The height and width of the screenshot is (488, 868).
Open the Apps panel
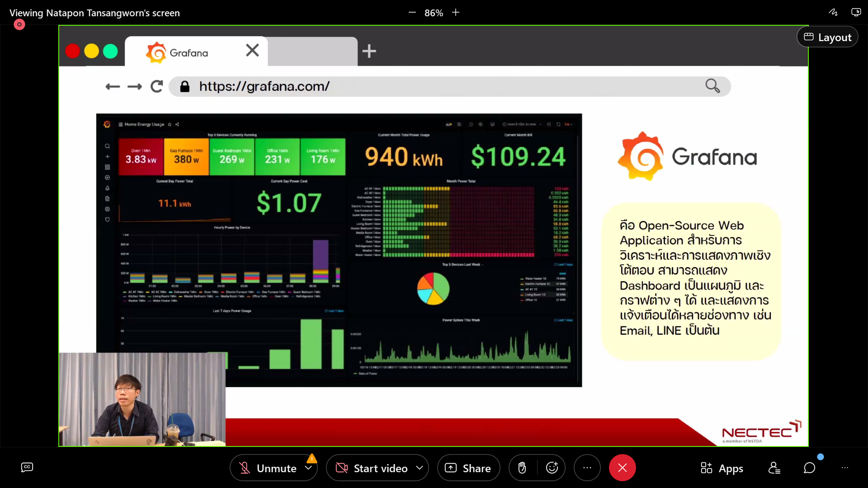pyautogui.click(x=722, y=468)
